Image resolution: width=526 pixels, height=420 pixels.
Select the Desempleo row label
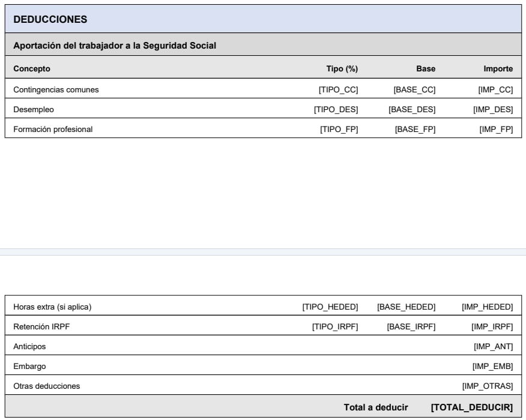click(x=32, y=109)
